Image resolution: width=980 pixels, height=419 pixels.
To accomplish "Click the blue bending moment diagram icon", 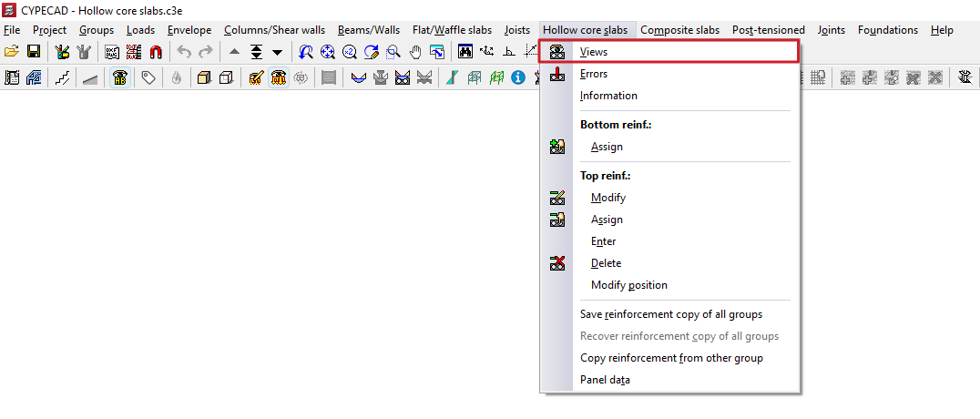I will coord(358,78).
